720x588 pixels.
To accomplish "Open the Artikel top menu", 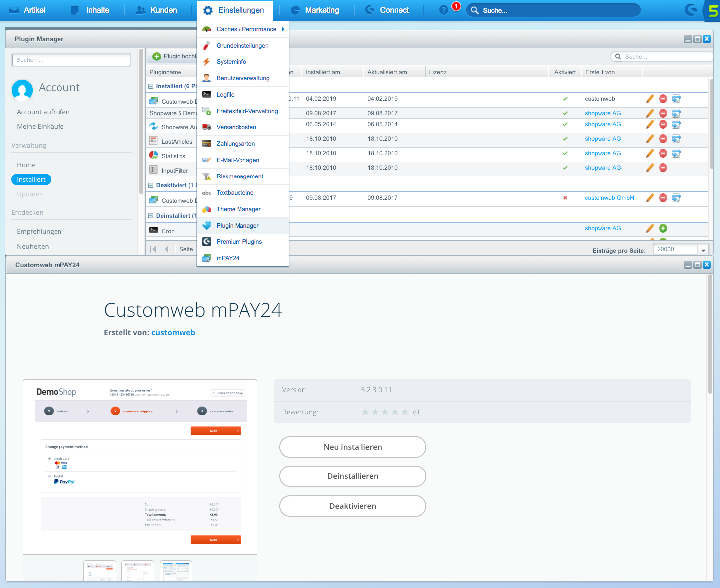I will click(28, 10).
